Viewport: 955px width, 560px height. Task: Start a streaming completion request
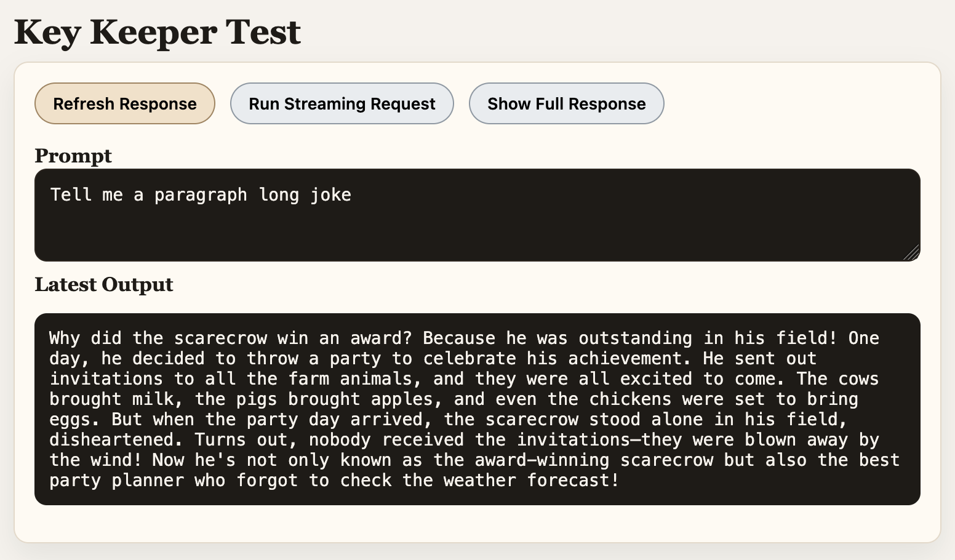(x=342, y=103)
